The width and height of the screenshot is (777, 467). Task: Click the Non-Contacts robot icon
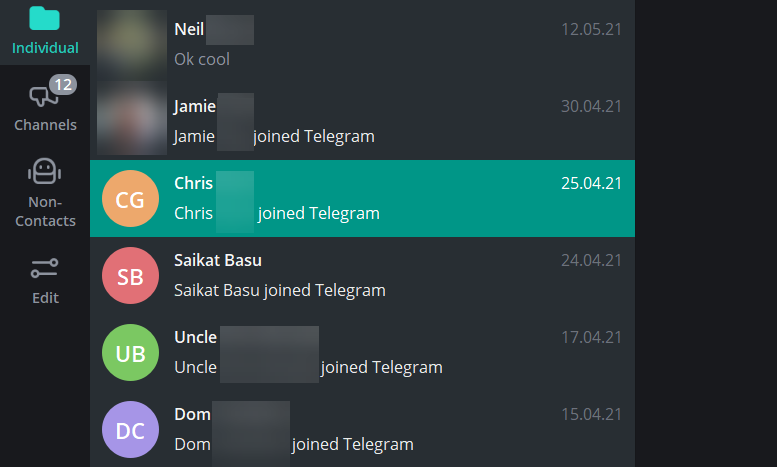[45, 172]
